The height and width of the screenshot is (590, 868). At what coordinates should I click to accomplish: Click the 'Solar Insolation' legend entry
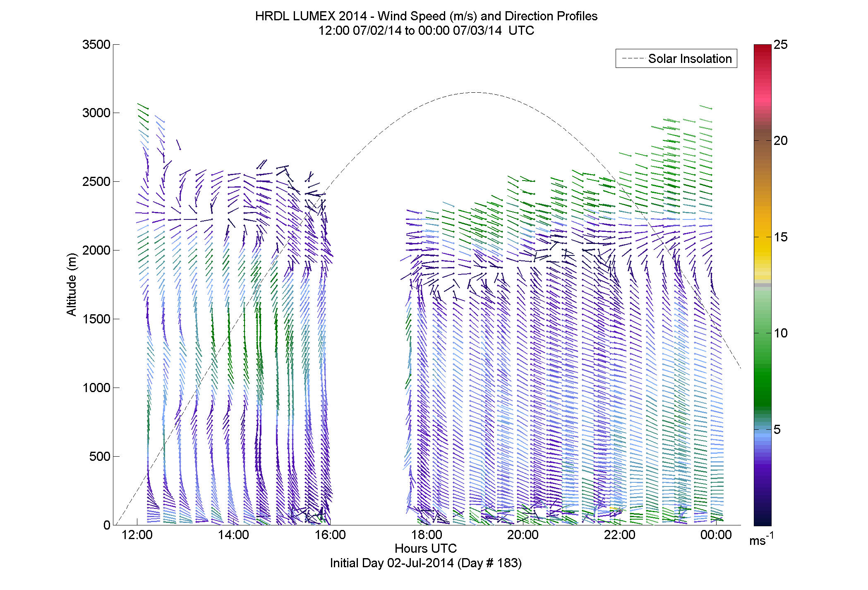[676, 58]
